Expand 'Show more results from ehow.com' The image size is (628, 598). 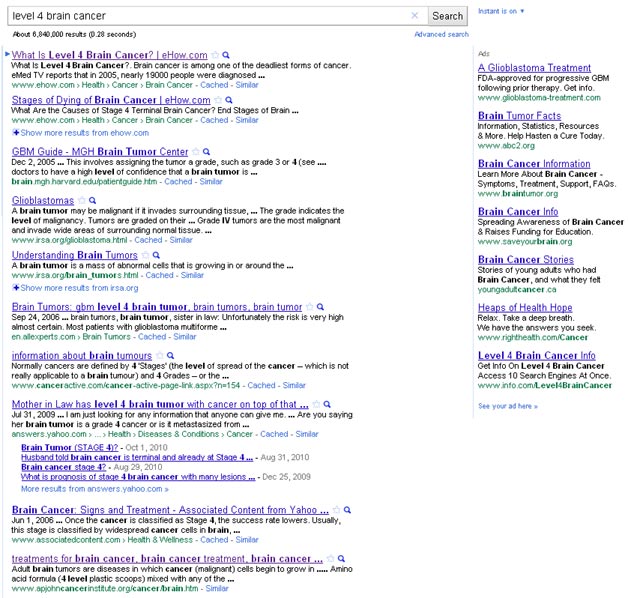pyautogui.click(x=84, y=132)
